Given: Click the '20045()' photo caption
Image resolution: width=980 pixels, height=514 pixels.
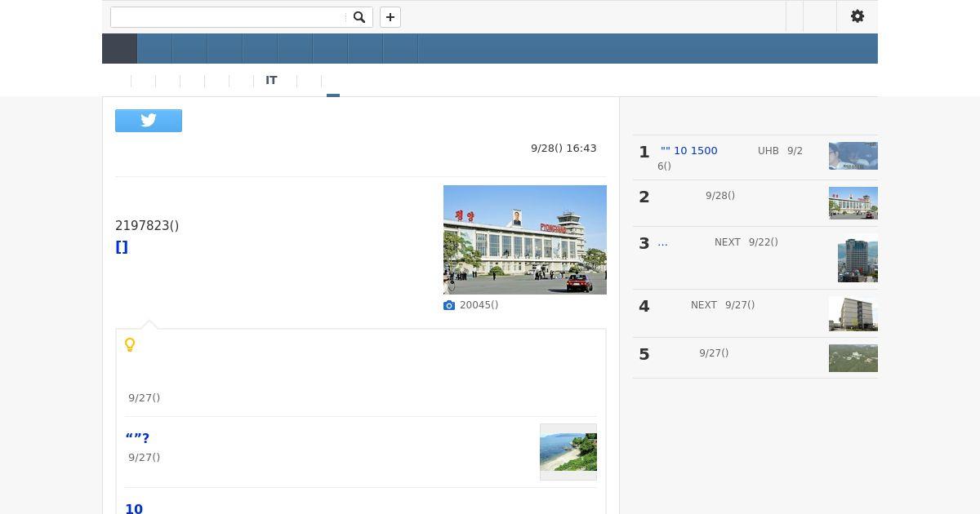Looking at the screenshot, I should point(479,305).
